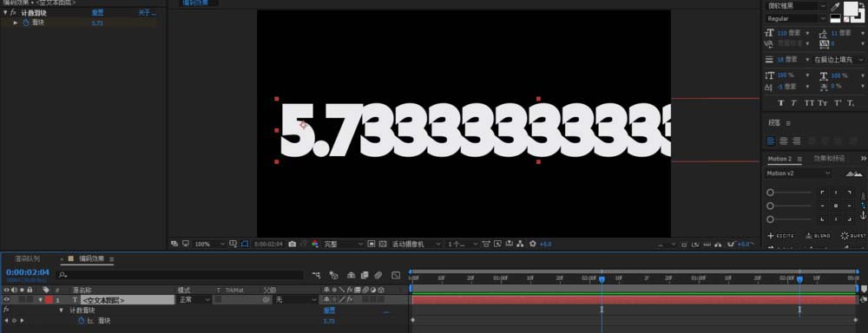Click the primary viewer monitor icon
This screenshot has width=868, height=333.
click(186, 244)
